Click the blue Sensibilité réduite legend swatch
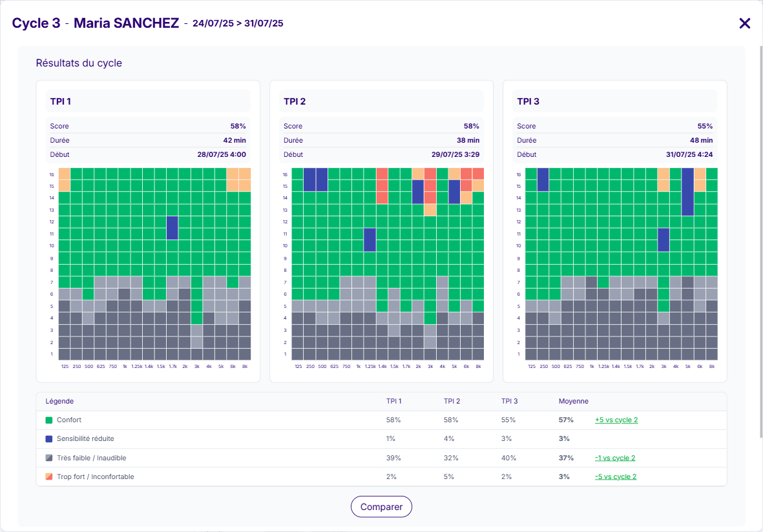Image resolution: width=763 pixels, height=532 pixels. 49,439
